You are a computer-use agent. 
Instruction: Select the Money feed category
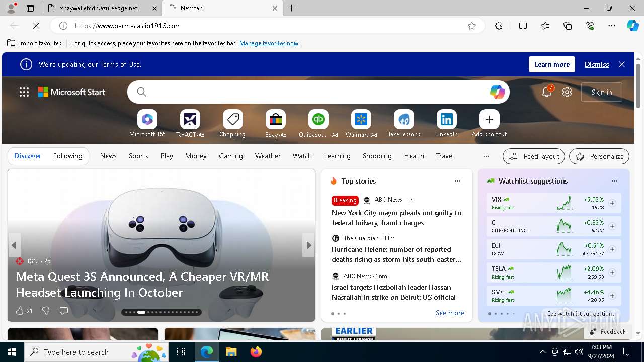click(x=196, y=156)
